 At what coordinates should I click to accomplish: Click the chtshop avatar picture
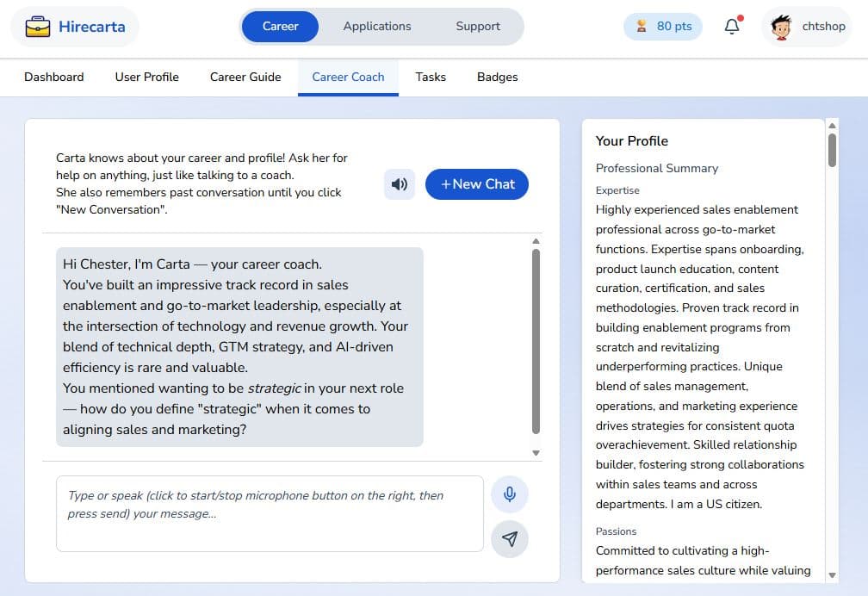coord(782,26)
